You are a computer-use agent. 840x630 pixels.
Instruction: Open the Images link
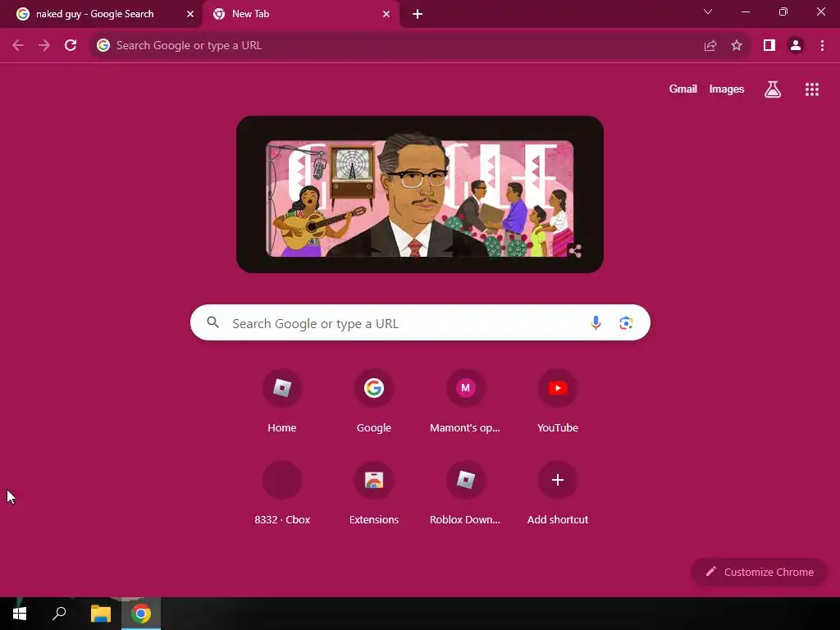coord(727,89)
